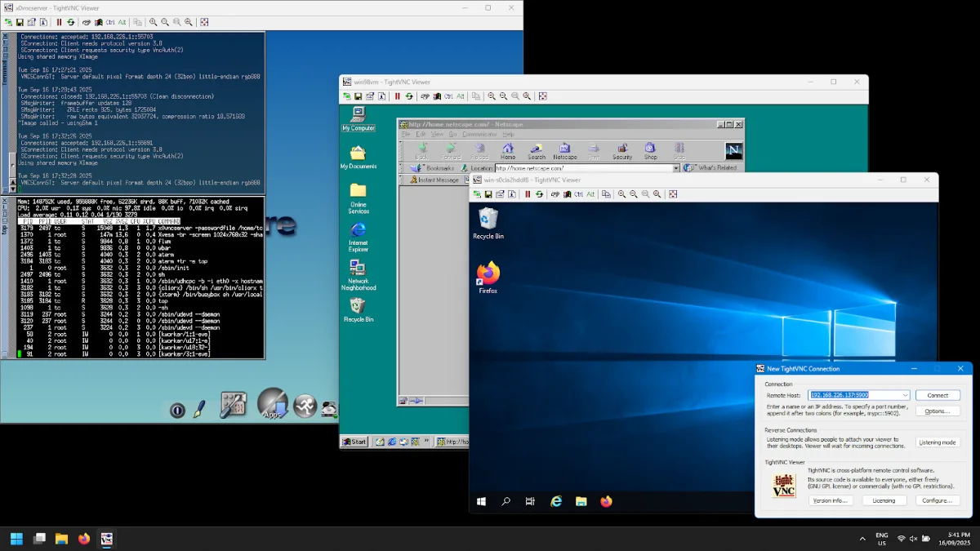Open file transfer in win-s0cla2hddf8 viewer toolbar
This screenshot has width=980, height=551.
point(606,194)
